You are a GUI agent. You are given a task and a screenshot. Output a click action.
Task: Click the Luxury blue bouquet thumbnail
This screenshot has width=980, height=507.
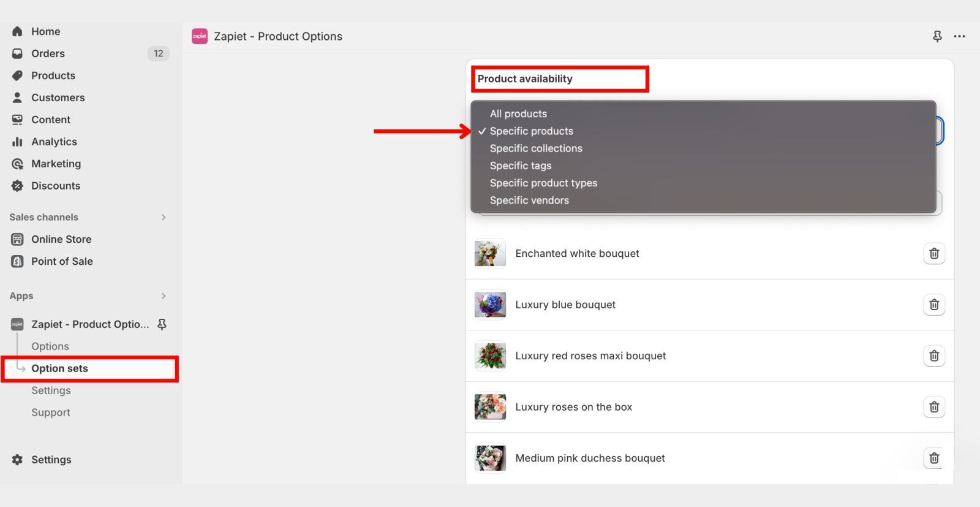[x=490, y=305]
